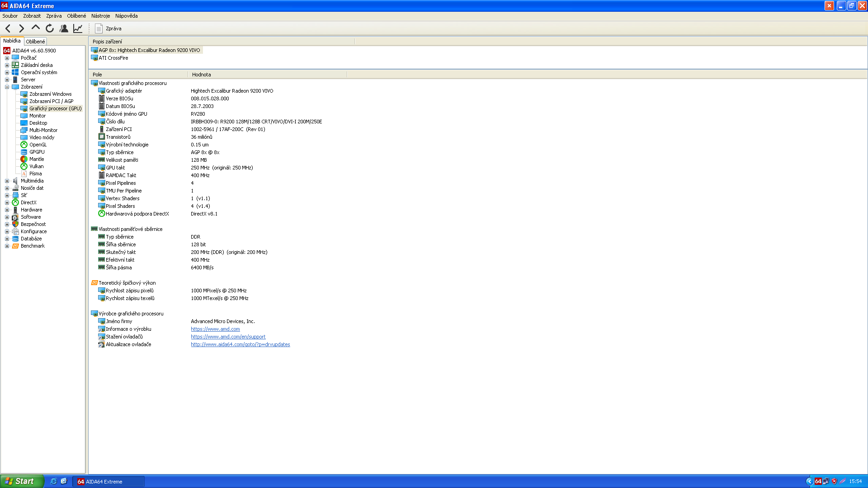Click the Back navigation arrow in toolbar
Screen dimensions: 868x488
(8, 28)
